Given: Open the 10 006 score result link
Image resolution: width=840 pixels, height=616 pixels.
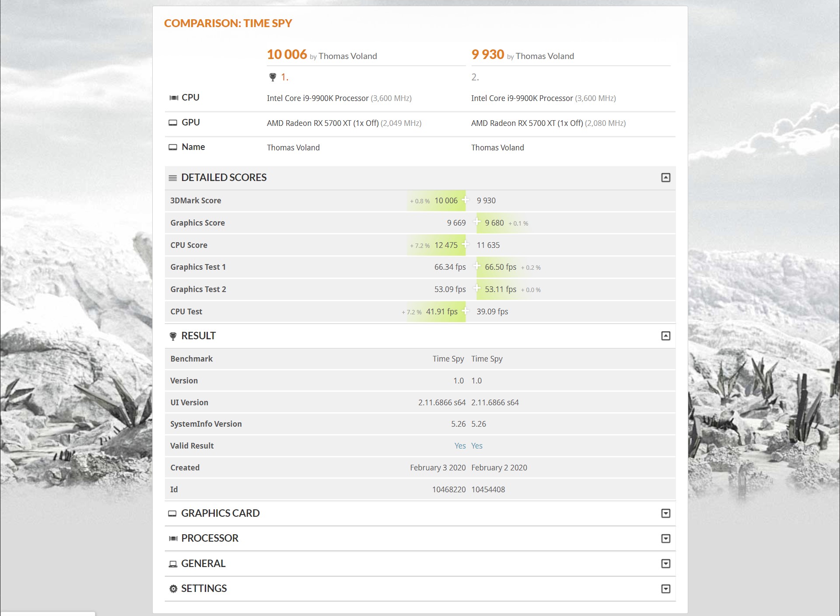Looking at the screenshot, I should (x=287, y=55).
